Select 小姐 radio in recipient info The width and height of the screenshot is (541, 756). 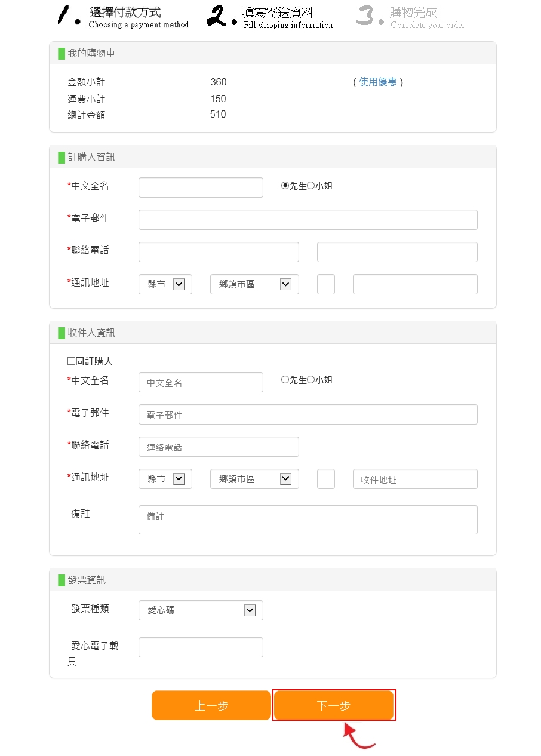[x=311, y=380]
